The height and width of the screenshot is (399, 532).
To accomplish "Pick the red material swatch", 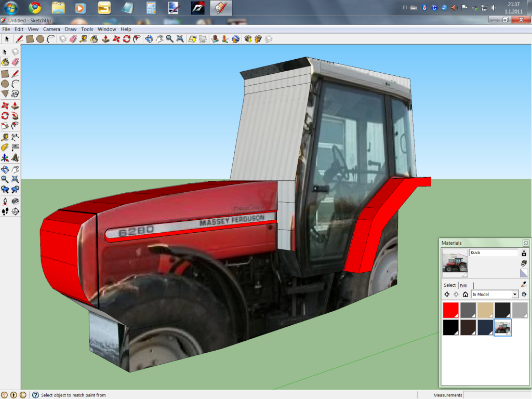I will [451, 310].
